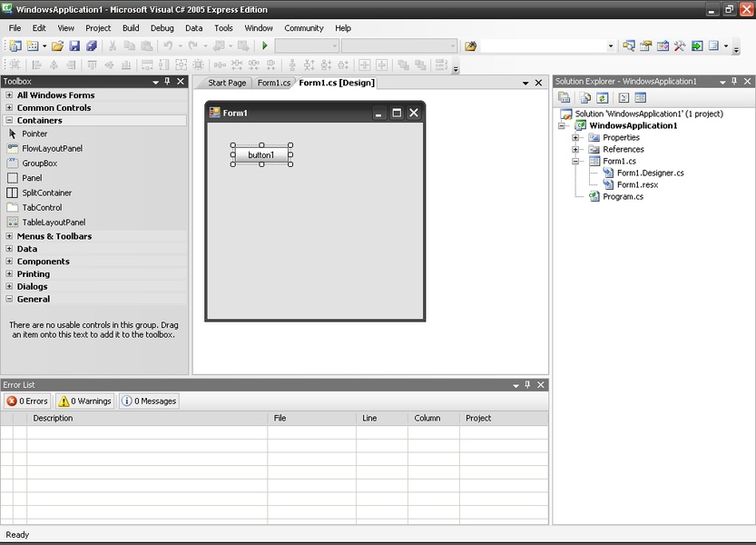Viewport: 756px width, 545px height.
Task: Click the Description column header in Error List
Action: (x=53, y=418)
